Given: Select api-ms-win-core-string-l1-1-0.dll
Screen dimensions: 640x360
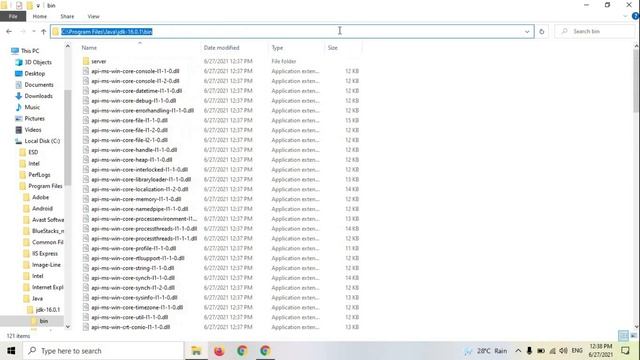Looking at the screenshot, I should click(x=133, y=268).
